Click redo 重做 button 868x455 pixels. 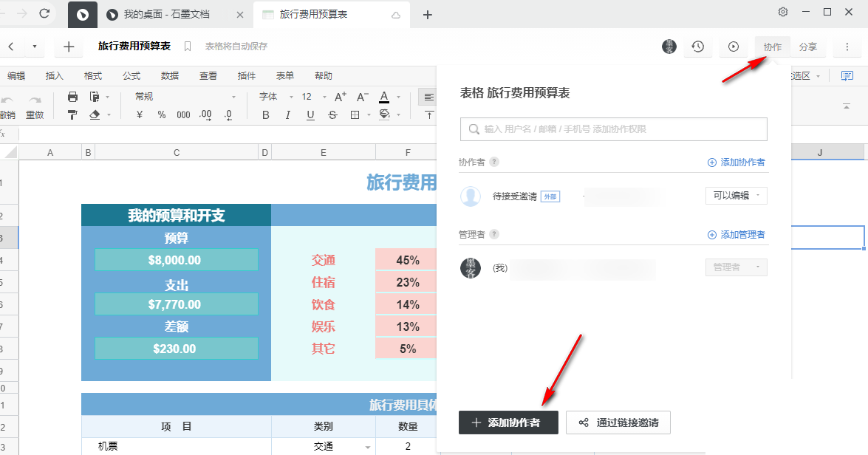[35, 108]
